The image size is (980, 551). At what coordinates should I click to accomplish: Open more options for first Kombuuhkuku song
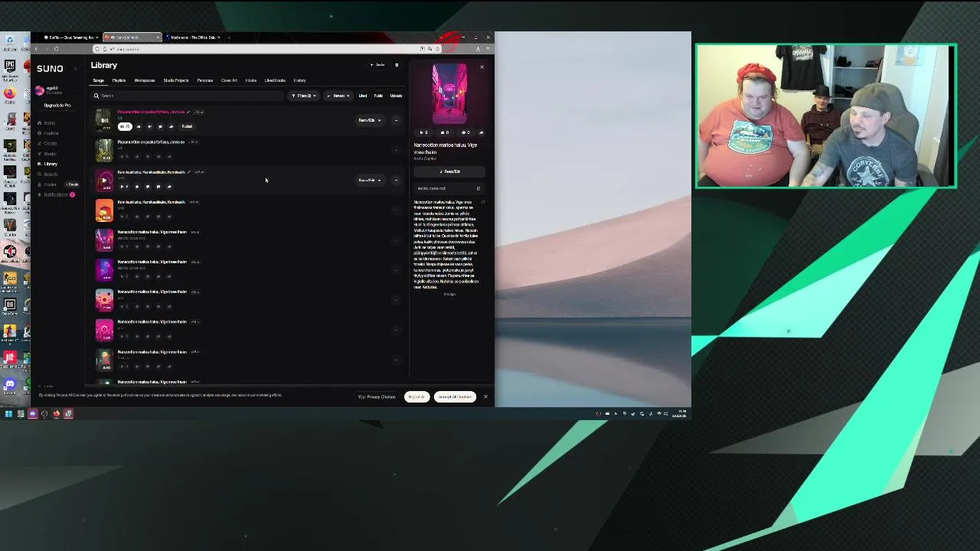click(x=396, y=181)
